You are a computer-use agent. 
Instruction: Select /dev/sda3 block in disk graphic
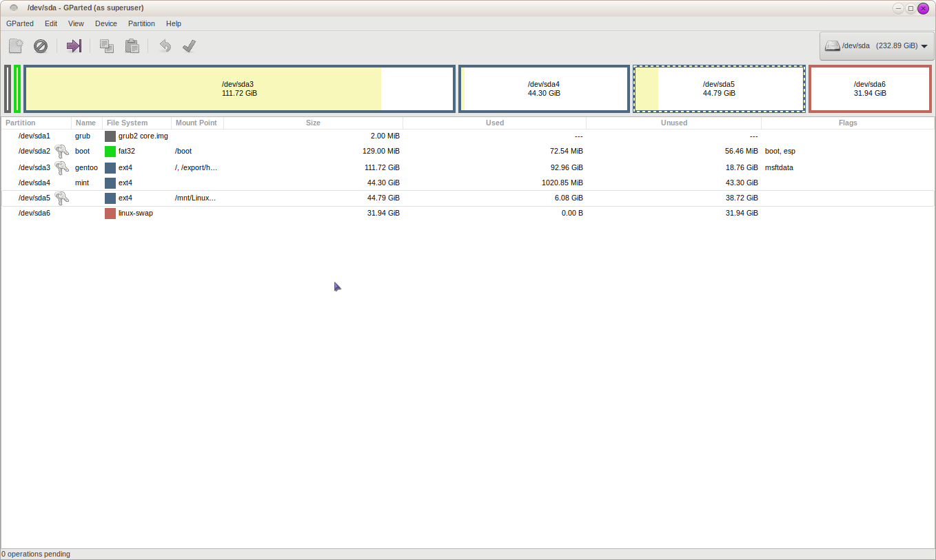239,88
